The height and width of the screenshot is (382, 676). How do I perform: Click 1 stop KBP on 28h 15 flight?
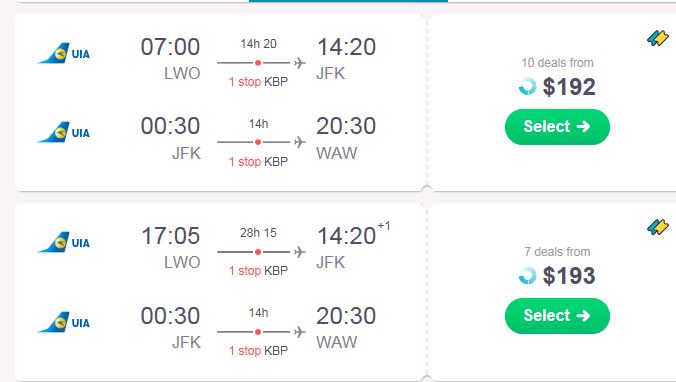258,270
